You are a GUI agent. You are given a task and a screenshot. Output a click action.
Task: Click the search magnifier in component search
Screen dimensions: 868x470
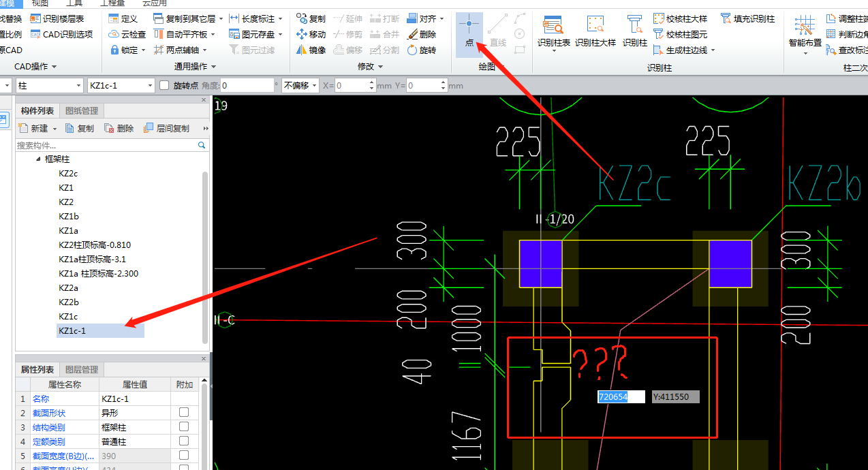click(x=202, y=145)
